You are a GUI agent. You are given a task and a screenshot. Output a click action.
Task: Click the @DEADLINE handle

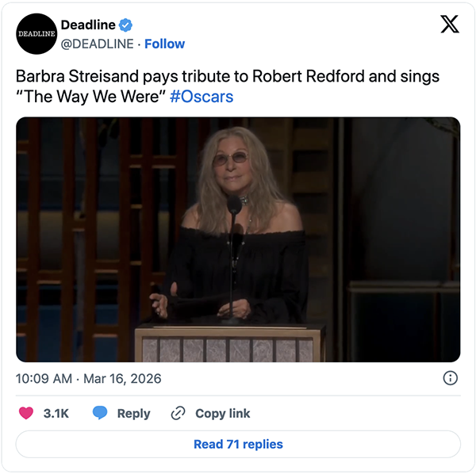pyautogui.click(x=98, y=44)
